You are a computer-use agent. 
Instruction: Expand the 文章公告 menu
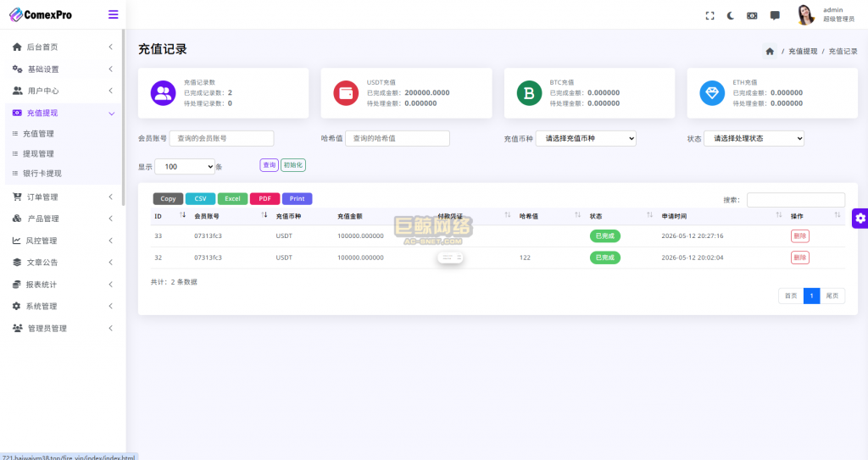click(x=63, y=263)
